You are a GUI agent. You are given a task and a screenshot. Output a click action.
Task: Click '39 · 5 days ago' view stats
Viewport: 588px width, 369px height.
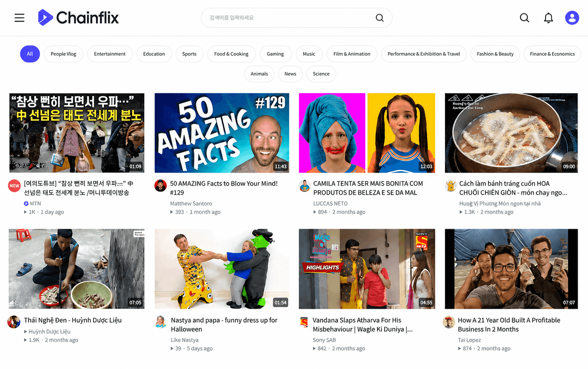pos(192,349)
